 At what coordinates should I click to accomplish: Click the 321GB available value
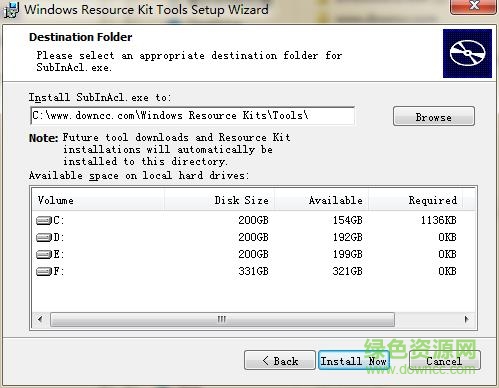pos(347,271)
